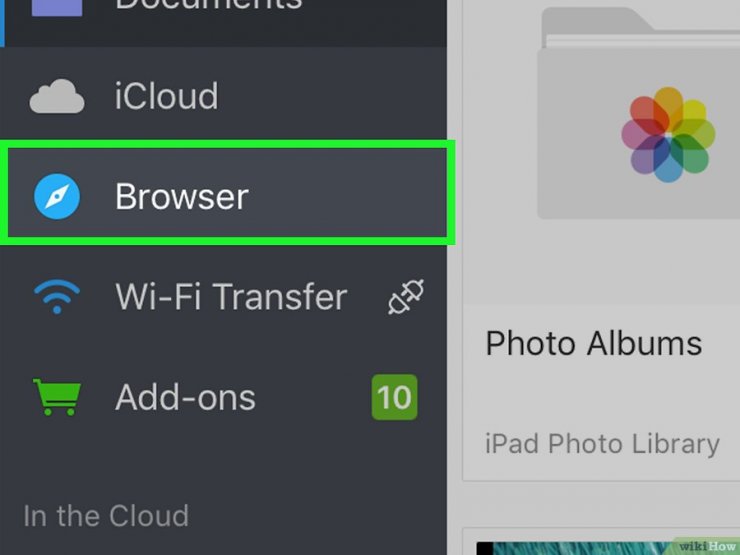Go to the Add-ons label
This screenshot has width=740, height=555.
[185, 397]
